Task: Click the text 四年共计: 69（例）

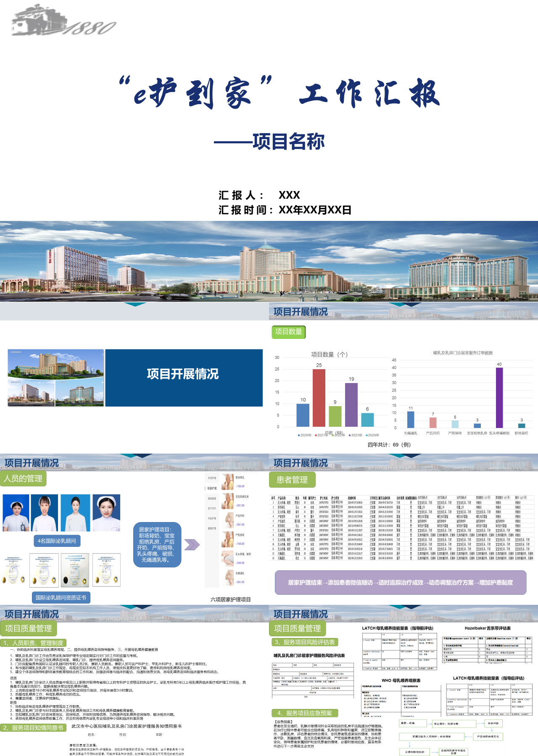Action: pyautogui.click(x=389, y=444)
